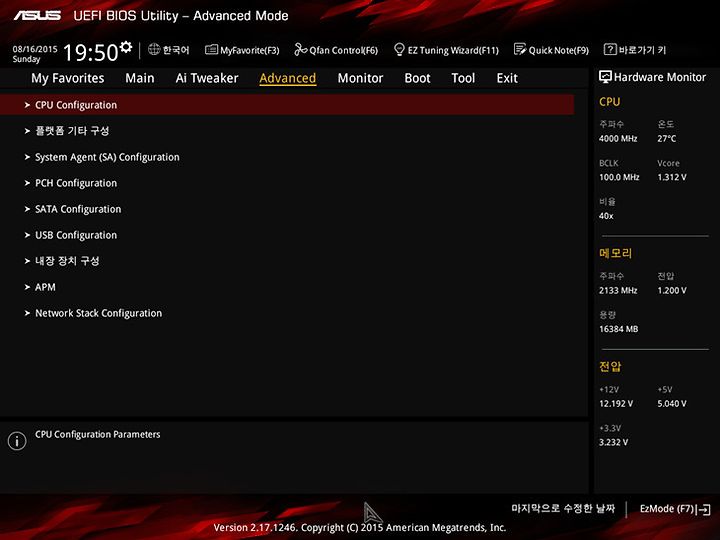Launch Qfan Control(F6)
The image size is (720, 540).
[336, 50]
